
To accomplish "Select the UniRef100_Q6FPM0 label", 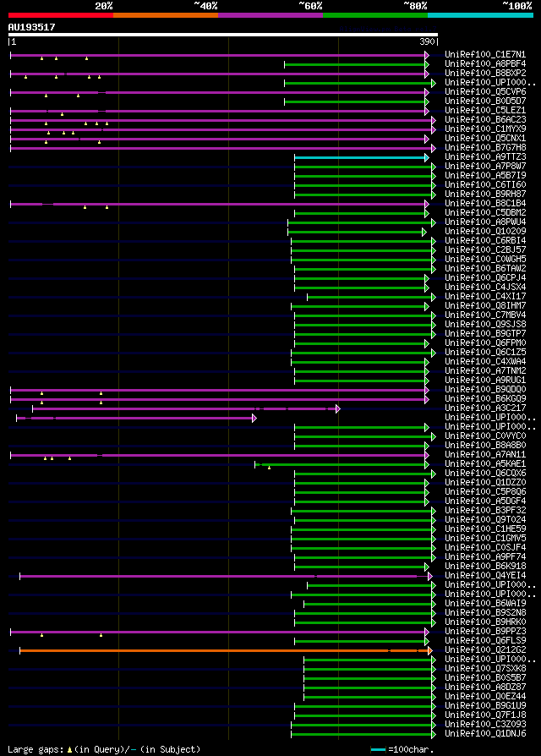I will tap(485, 342).
